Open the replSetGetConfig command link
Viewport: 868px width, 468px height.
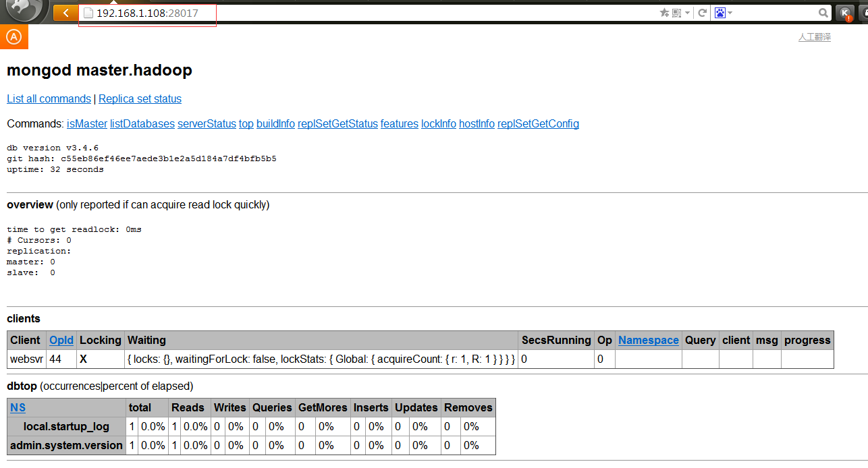click(538, 123)
